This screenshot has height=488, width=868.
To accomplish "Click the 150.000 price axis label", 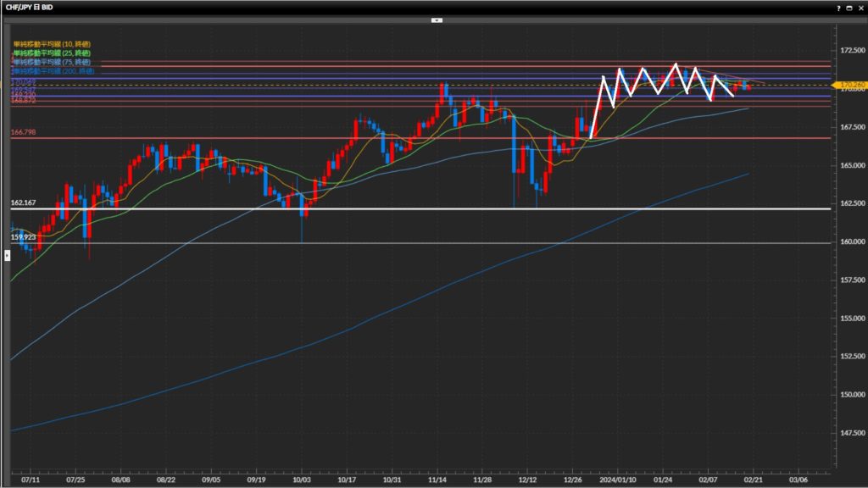I will tap(848, 395).
